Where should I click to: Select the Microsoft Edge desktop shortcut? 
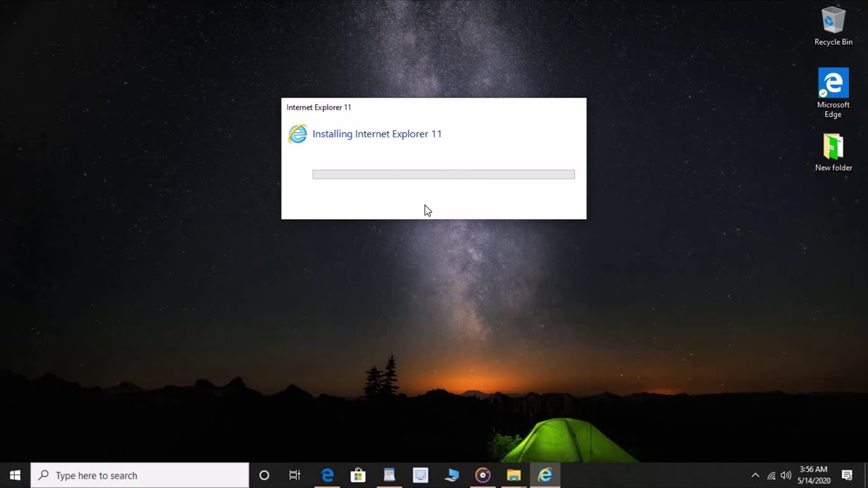coord(833,93)
